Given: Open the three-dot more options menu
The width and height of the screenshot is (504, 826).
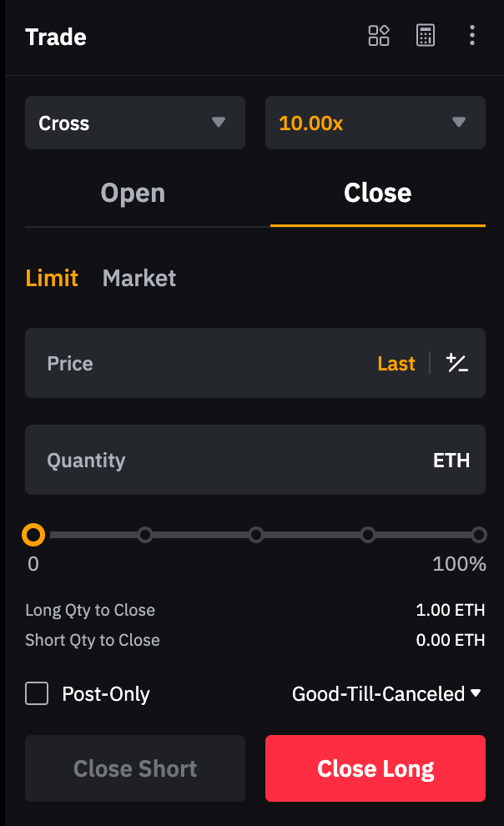Looking at the screenshot, I should coord(472,36).
